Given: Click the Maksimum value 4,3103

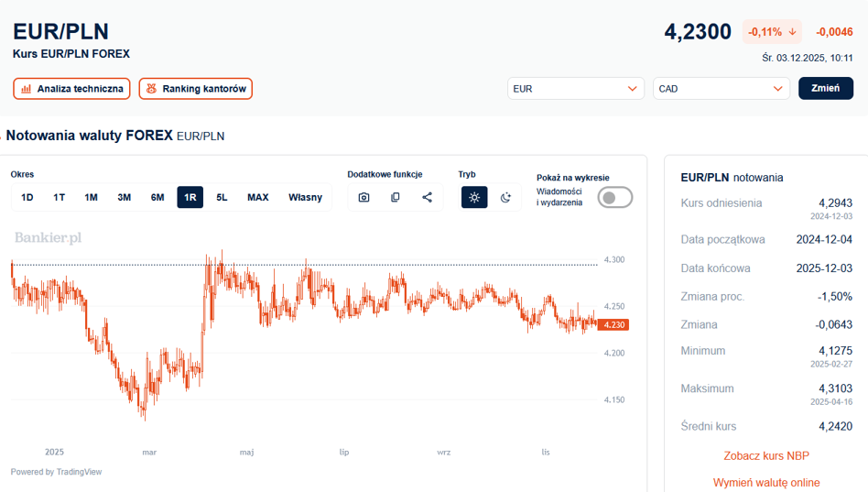Looking at the screenshot, I should [x=835, y=388].
